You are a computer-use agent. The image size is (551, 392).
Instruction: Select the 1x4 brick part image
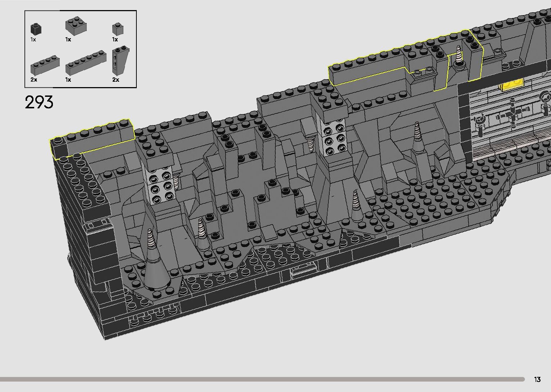(x=45, y=64)
